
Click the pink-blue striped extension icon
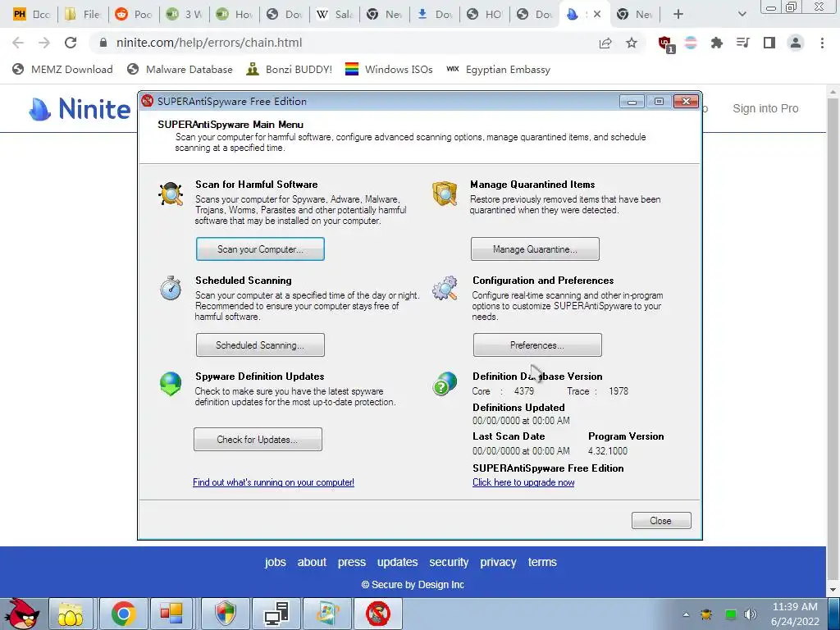pyautogui.click(x=691, y=43)
